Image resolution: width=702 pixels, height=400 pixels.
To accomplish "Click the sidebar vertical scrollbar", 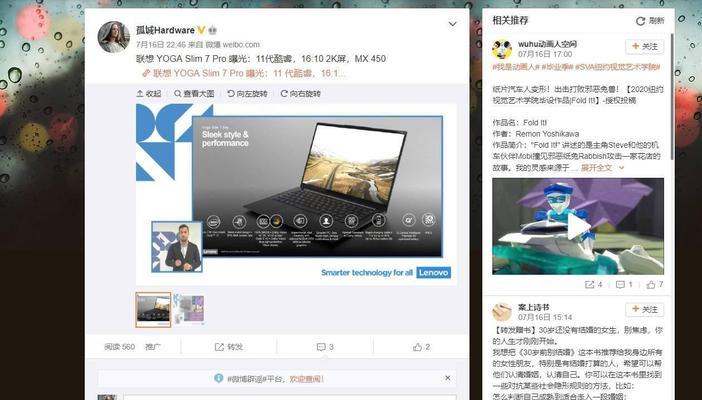I will coord(672,97).
